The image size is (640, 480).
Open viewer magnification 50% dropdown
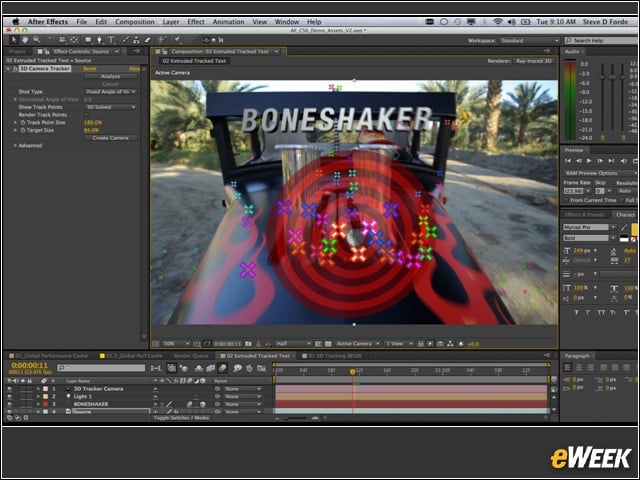pyautogui.click(x=176, y=344)
